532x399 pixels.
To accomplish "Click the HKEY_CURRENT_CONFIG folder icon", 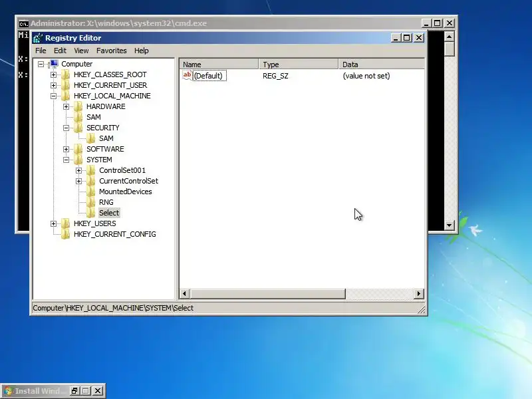I will (65, 234).
